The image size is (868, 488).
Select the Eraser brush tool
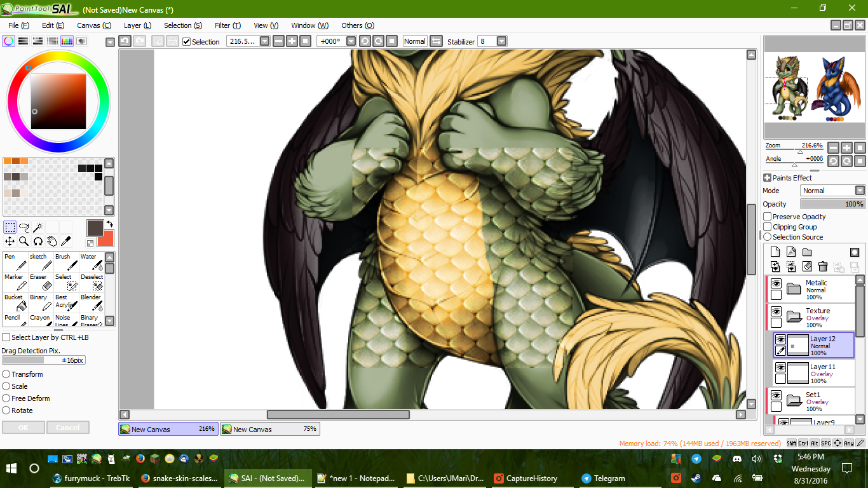tap(41, 281)
